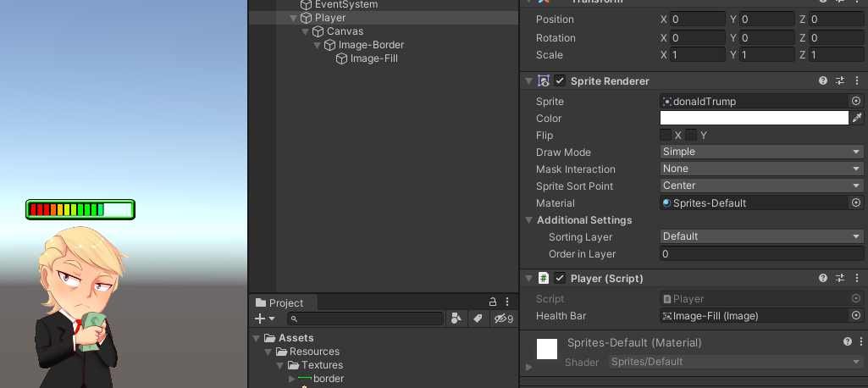The width and height of the screenshot is (868, 388).
Task: Collapse the Textures folder
Action: (279, 365)
